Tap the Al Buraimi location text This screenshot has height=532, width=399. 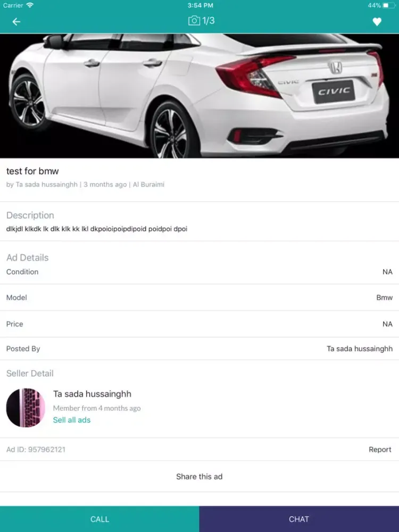[148, 185]
